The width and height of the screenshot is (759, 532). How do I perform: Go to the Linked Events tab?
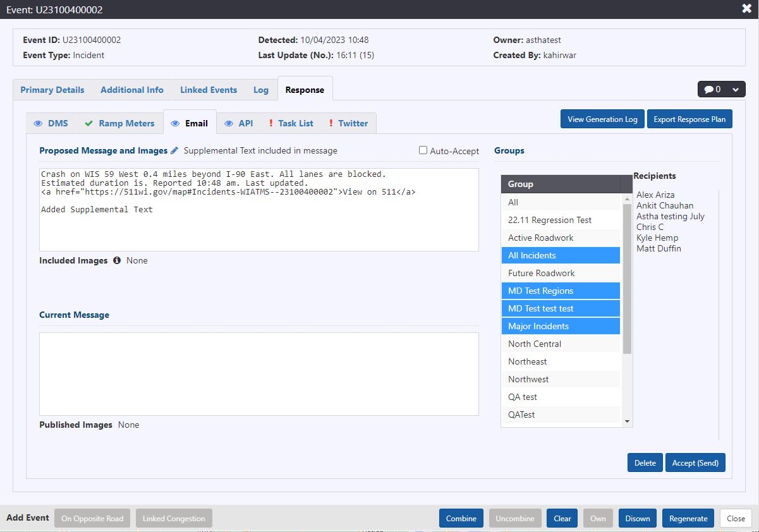pos(209,90)
